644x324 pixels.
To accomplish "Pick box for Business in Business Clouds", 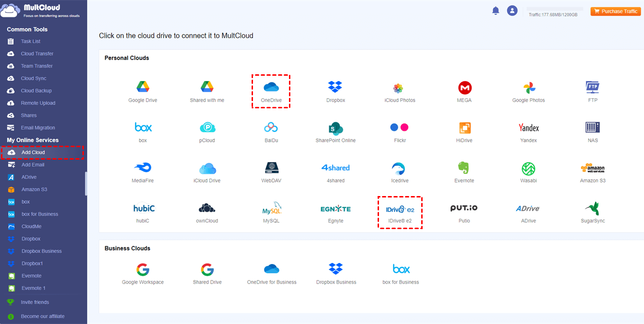I will coord(401,274).
